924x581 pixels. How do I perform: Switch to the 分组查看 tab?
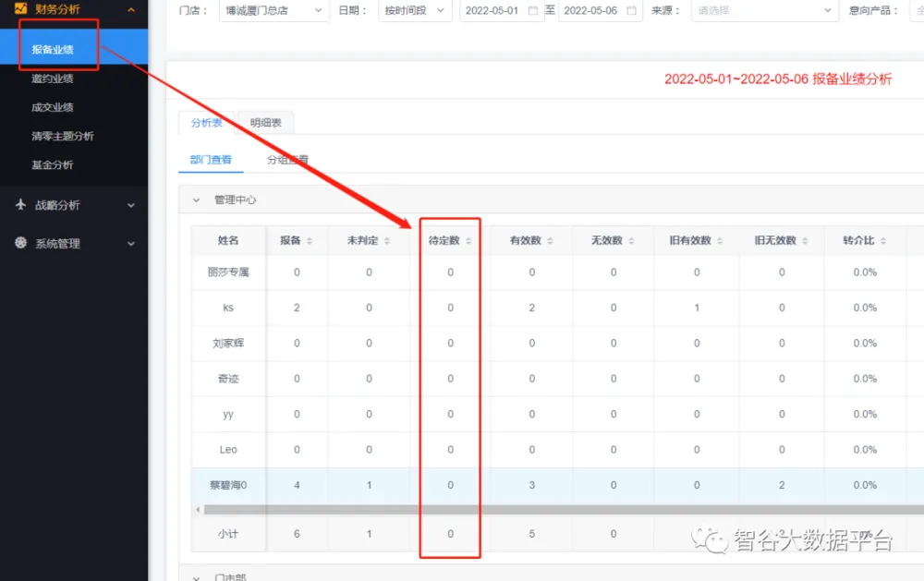coord(287,160)
